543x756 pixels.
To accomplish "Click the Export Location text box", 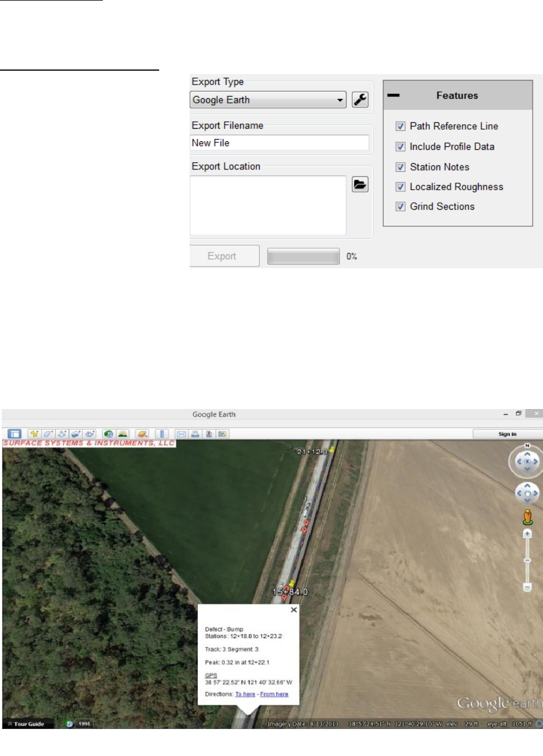I will [268, 205].
